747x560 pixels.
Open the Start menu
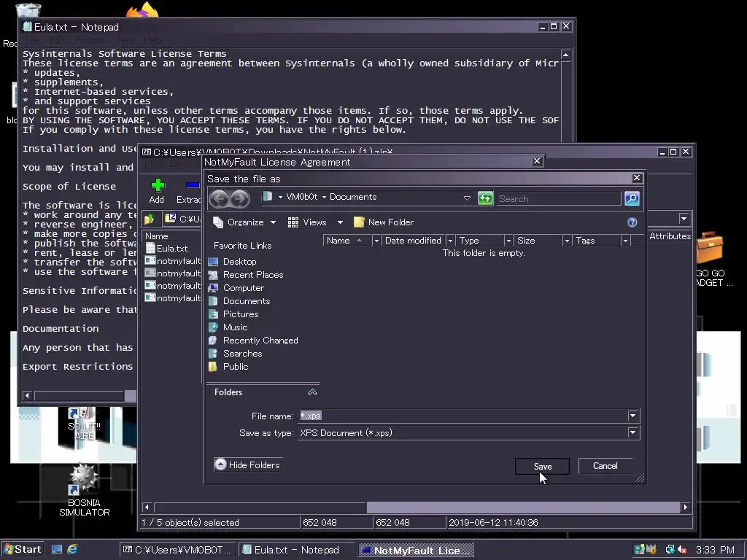(x=23, y=550)
